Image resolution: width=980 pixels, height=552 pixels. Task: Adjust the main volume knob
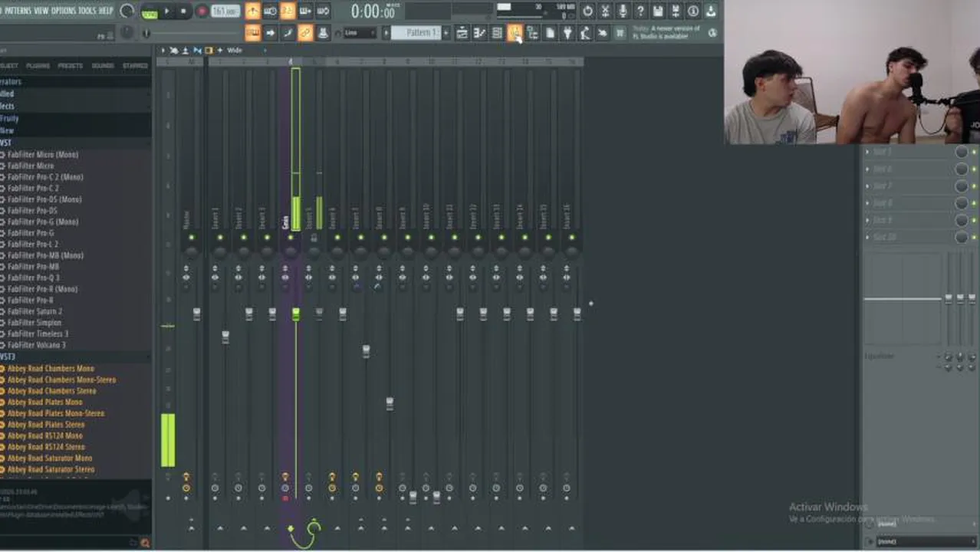click(127, 11)
